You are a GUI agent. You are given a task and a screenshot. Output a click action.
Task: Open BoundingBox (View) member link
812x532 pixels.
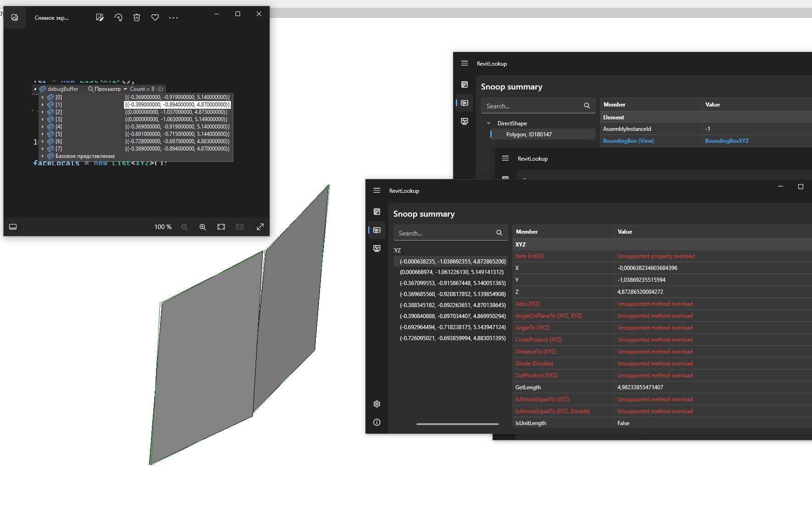click(628, 141)
